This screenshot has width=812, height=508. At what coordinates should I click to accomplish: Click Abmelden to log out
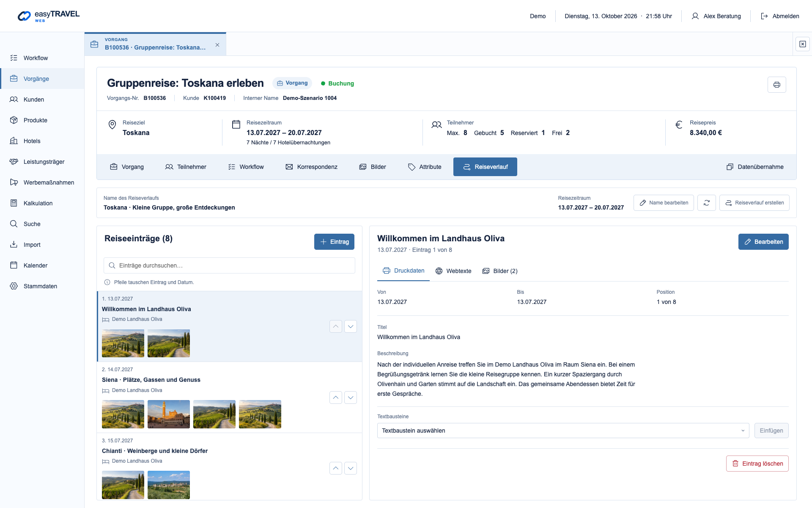click(x=780, y=16)
